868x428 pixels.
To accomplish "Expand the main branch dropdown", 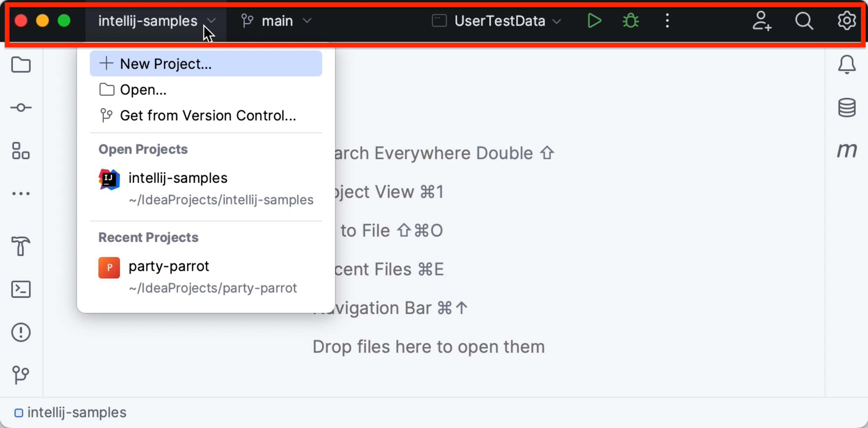I will point(277,21).
